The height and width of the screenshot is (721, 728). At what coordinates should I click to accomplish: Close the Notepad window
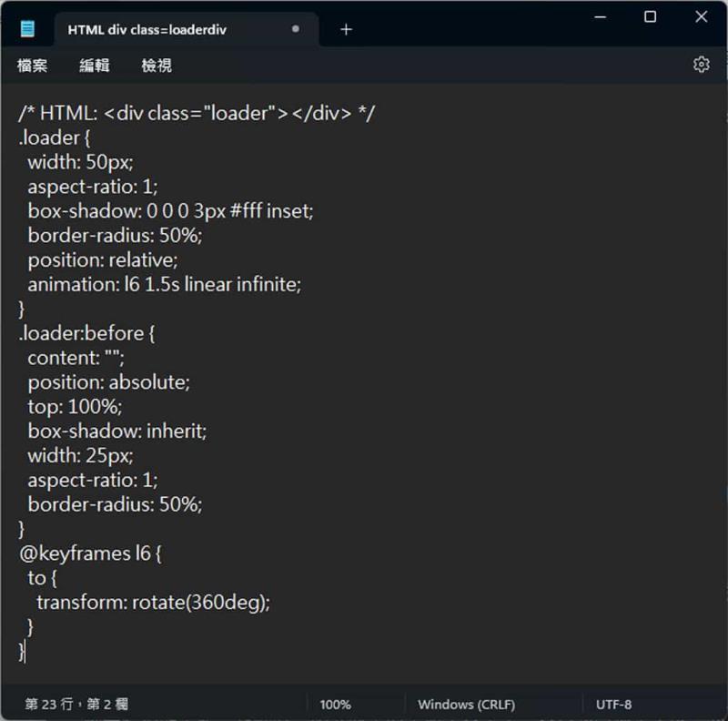701,17
